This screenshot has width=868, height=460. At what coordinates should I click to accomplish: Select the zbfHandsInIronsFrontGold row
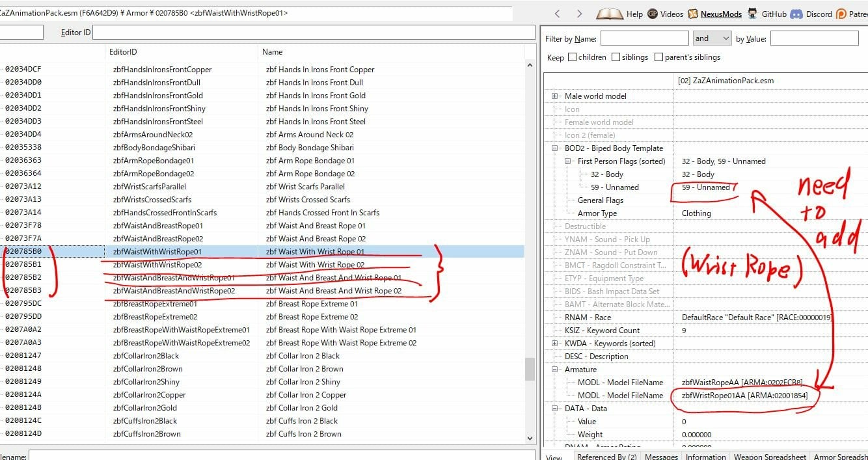click(262, 96)
